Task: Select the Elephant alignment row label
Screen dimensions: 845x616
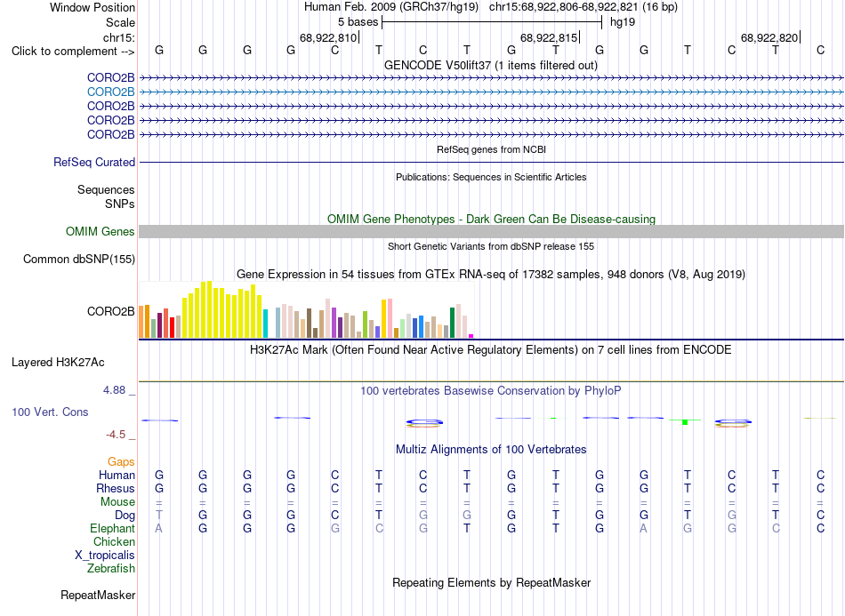Action: point(112,528)
